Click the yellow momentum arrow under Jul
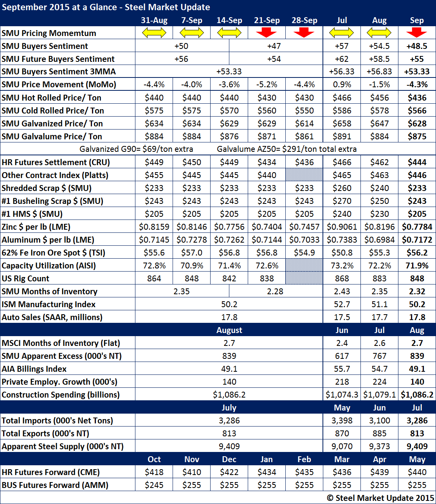The height and width of the screenshot is (504, 436). pyautogui.click(x=342, y=33)
